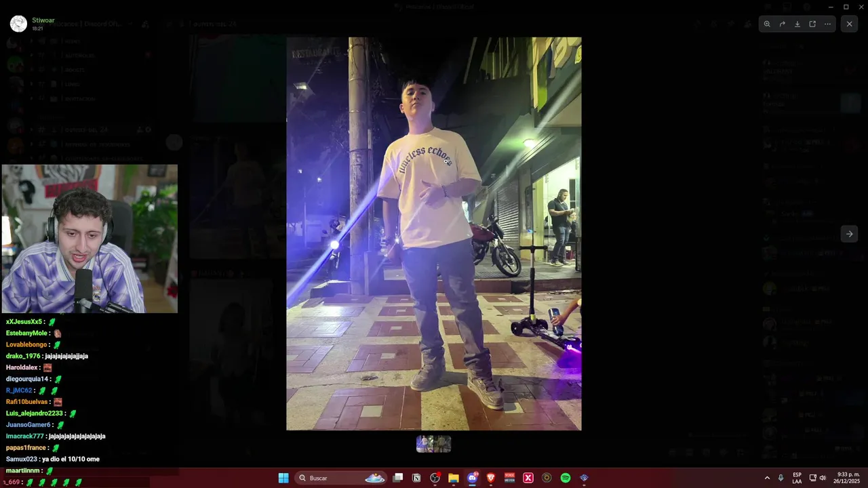
Task: Select the first thumbnail below the photo
Action: tap(425, 444)
